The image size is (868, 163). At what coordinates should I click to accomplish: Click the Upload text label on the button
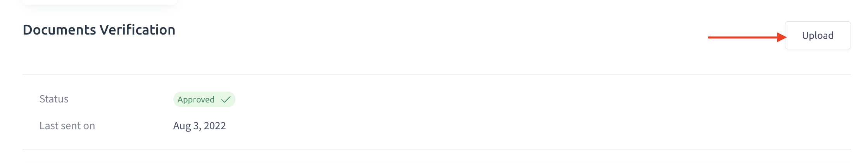(818, 36)
